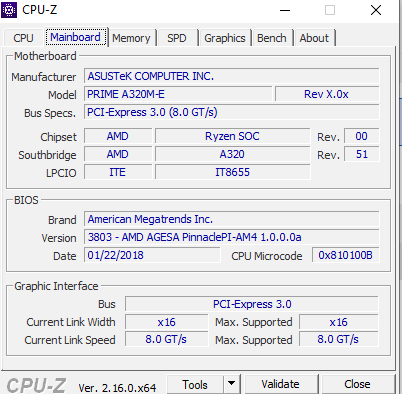Click the Current Link Width label
The height and width of the screenshot is (394, 402).
tap(71, 322)
